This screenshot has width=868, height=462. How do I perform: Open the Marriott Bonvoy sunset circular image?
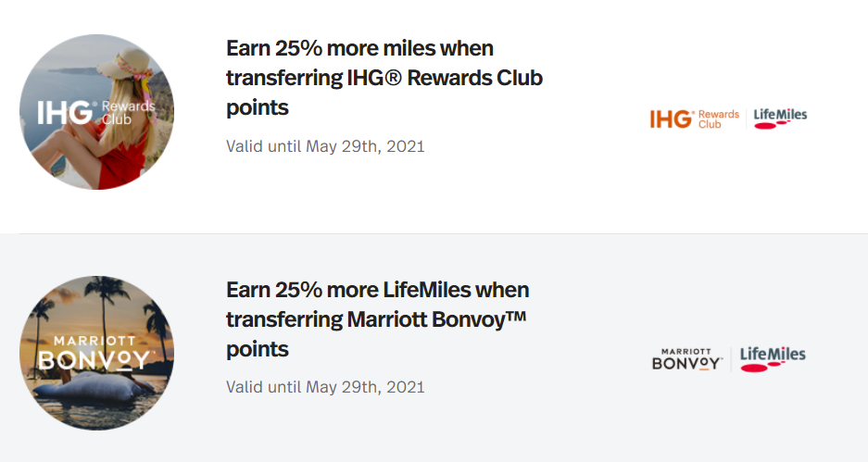click(x=97, y=353)
